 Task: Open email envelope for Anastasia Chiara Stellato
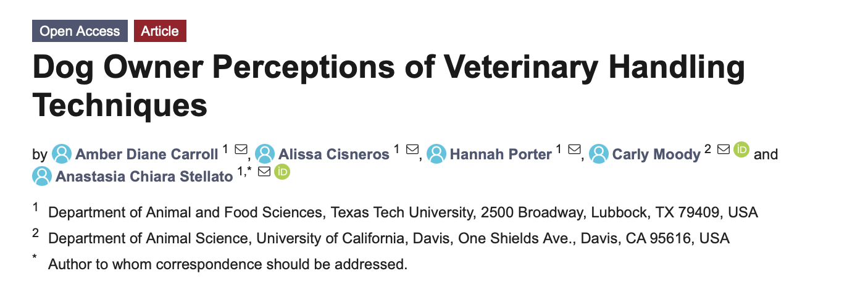point(264,172)
